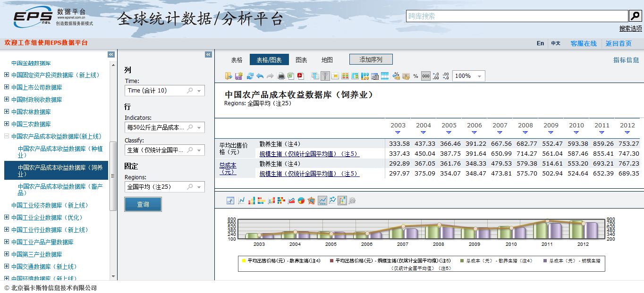This screenshot has height=293, width=644.
Task: Select 中国农产品成本收益数据库（畜产品） tree item
Action: pos(60,190)
